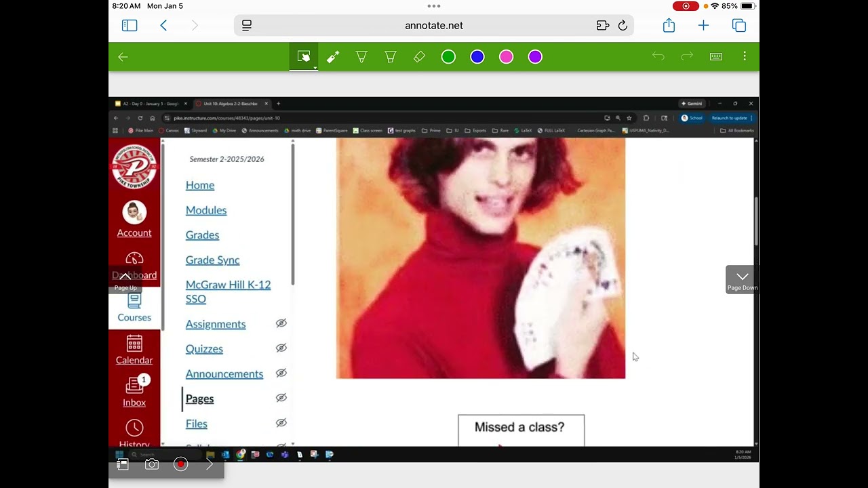
Task: Open the Quizzes link
Action: coord(204,349)
